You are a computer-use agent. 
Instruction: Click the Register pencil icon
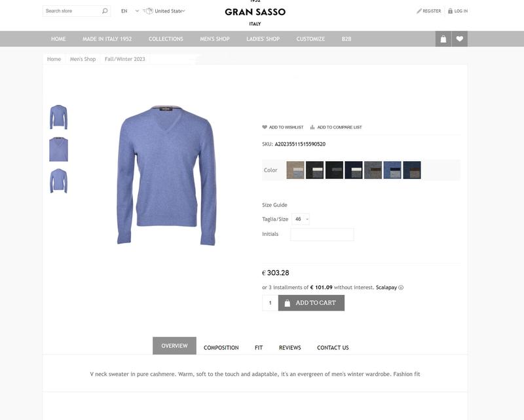pos(419,11)
